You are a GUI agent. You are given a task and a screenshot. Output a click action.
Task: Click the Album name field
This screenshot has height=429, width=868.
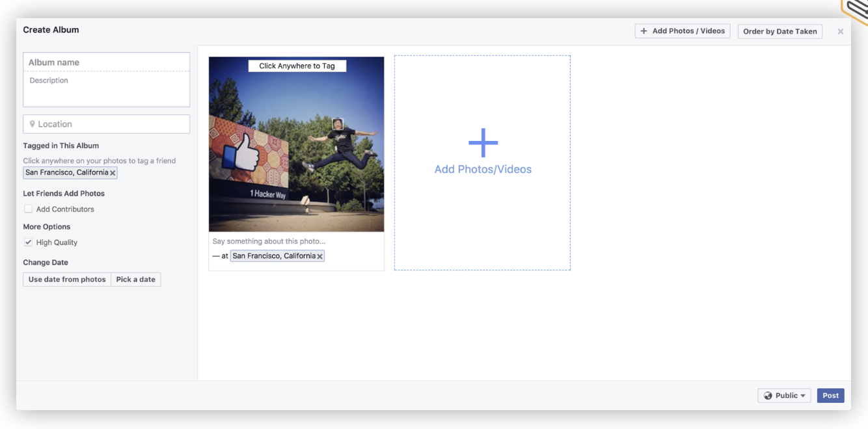click(107, 62)
